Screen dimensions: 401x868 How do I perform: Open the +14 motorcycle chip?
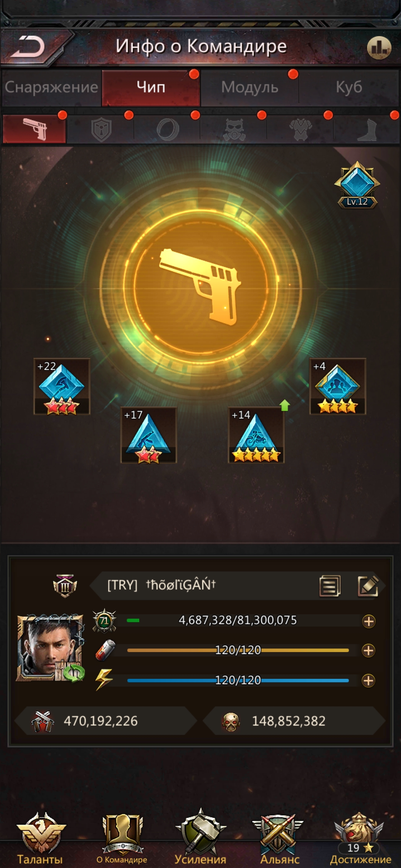tap(256, 435)
